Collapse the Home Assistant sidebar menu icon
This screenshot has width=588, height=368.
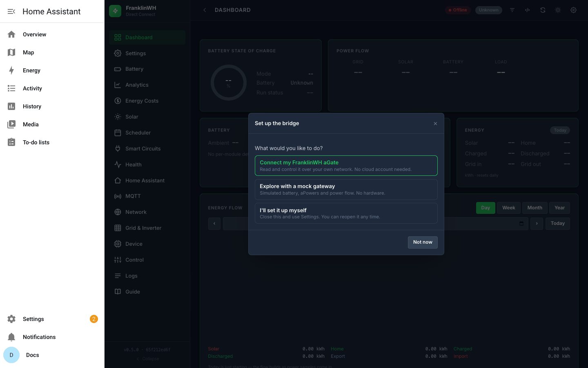[11, 11]
